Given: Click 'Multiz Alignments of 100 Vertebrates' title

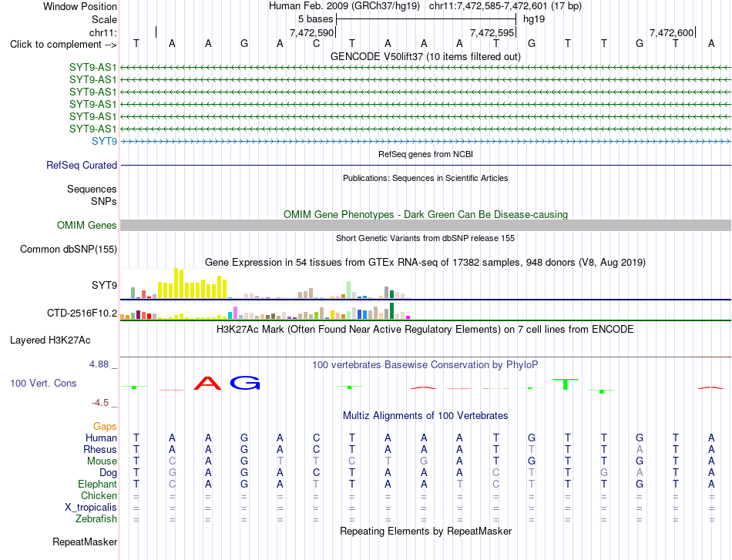Looking at the screenshot, I should [x=425, y=415].
